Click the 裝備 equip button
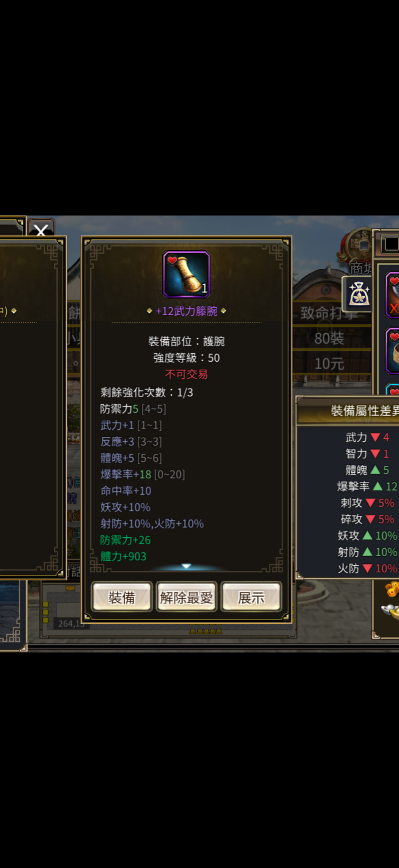399x868 pixels. click(x=121, y=598)
